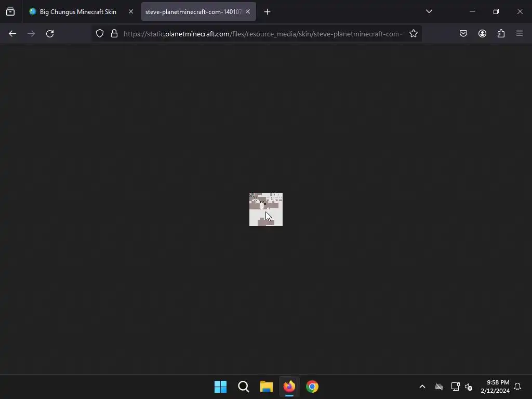Save page to Pocket
The height and width of the screenshot is (399, 532).
point(463,33)
